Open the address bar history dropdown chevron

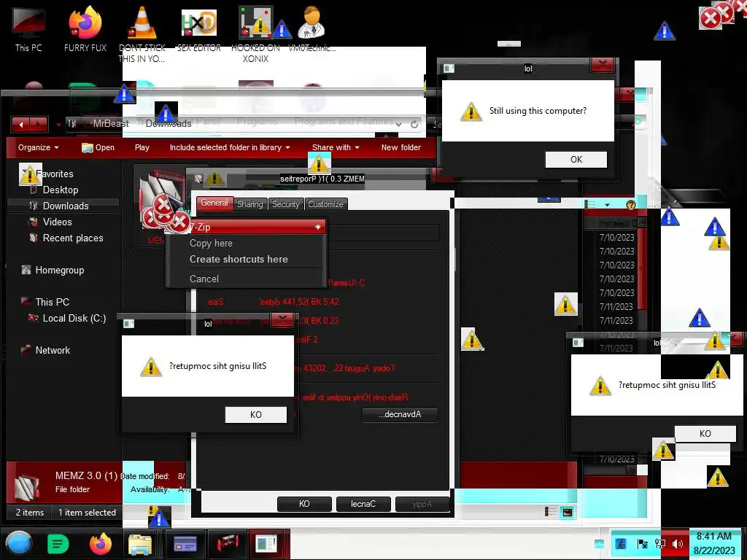(399, 124)
